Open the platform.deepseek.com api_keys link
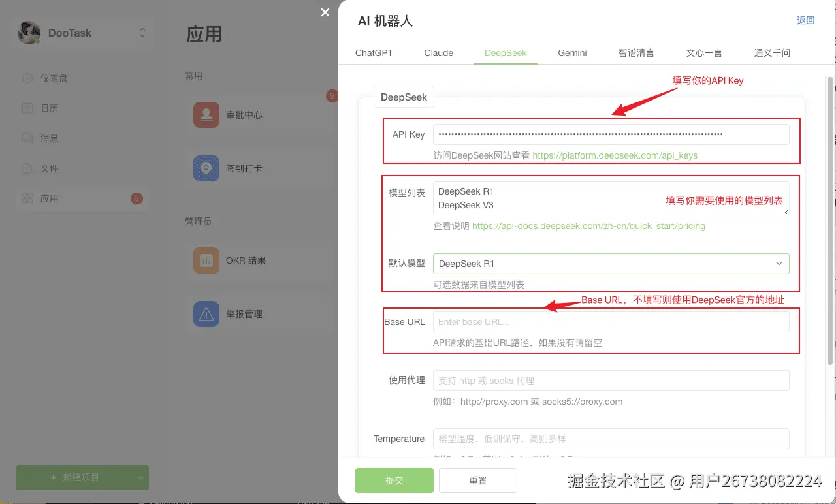 [615, 155]
